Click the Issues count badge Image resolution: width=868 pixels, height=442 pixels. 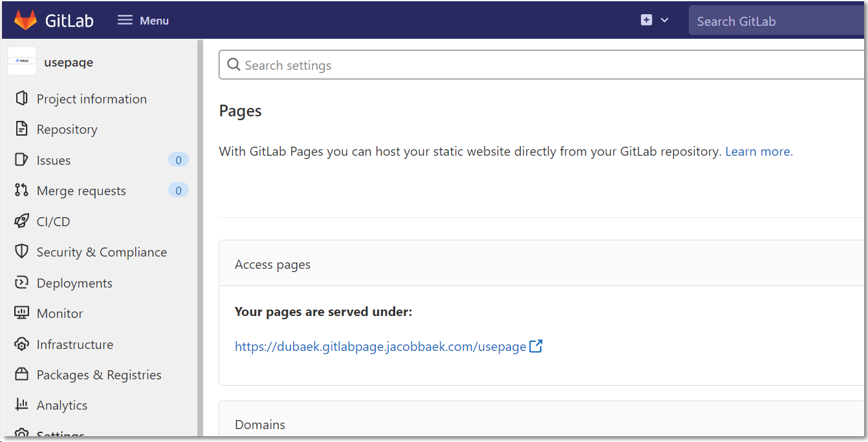point(179,160)
